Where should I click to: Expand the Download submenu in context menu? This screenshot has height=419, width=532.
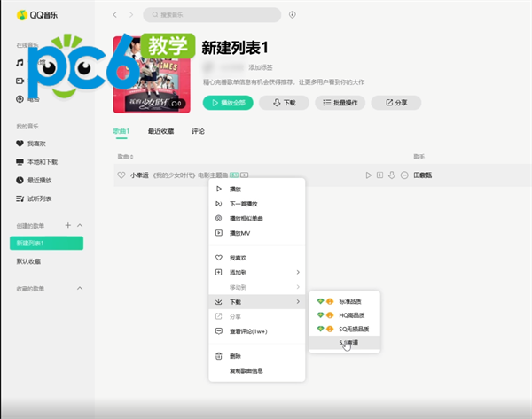point(257,302)
